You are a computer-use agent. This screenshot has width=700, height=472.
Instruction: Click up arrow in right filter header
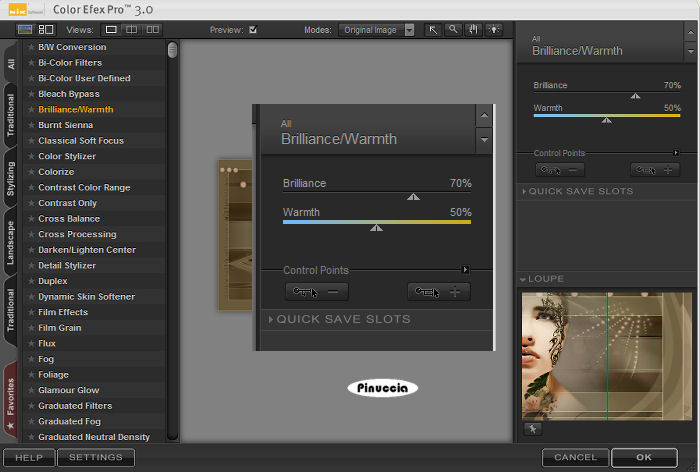tap(690, 32)
